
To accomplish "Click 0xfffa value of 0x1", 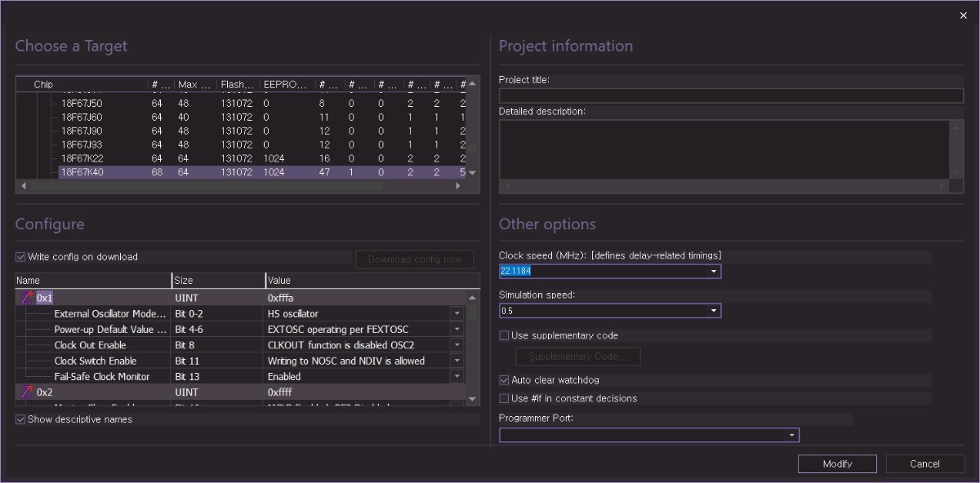I will [x=280, y=298].
